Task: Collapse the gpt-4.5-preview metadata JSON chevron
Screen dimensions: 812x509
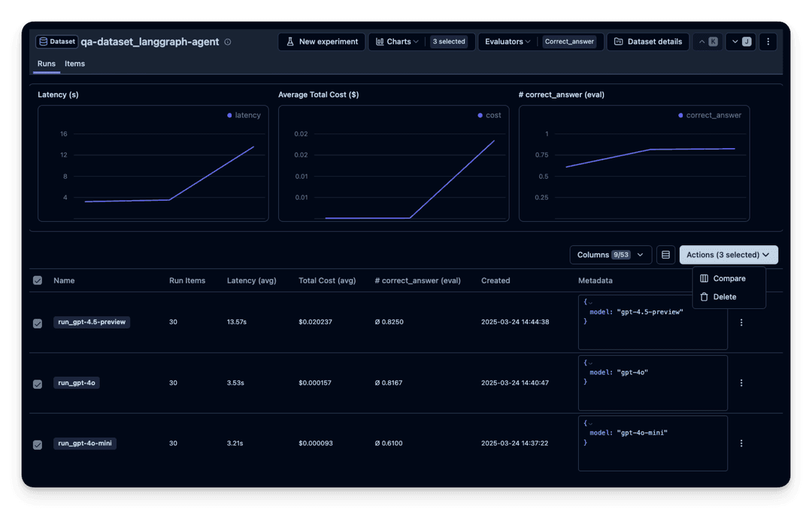Action: click(590, 302)
